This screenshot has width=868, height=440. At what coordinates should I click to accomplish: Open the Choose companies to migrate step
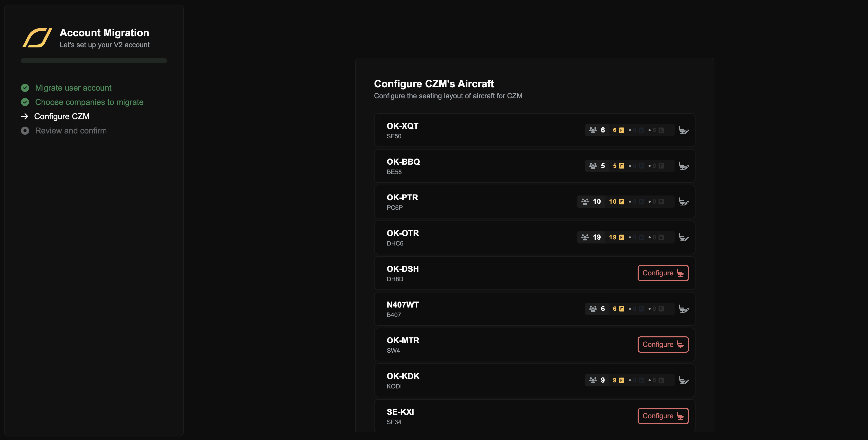(89, 102)
